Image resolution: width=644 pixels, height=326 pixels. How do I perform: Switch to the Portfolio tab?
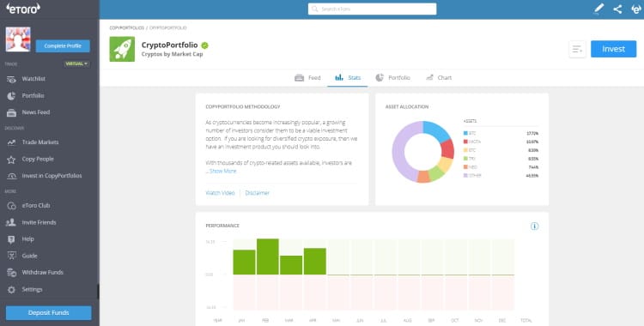point(392,77)
